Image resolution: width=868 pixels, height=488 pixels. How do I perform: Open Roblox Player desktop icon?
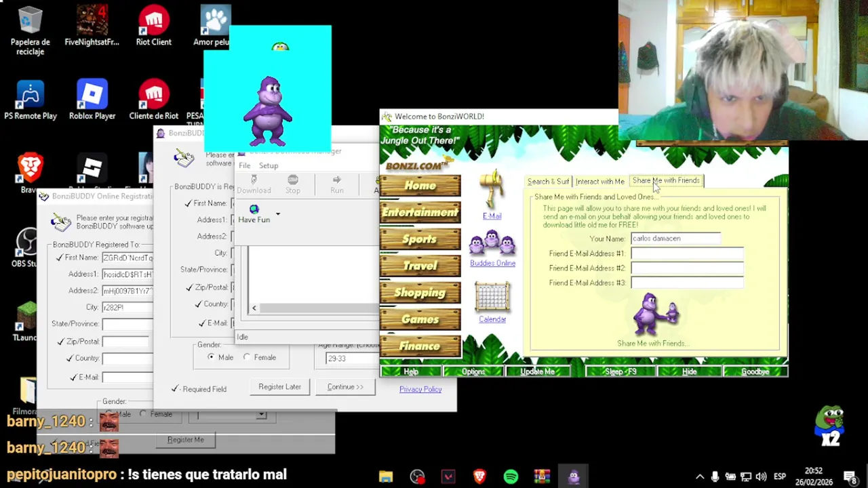[x=92, y=100]
